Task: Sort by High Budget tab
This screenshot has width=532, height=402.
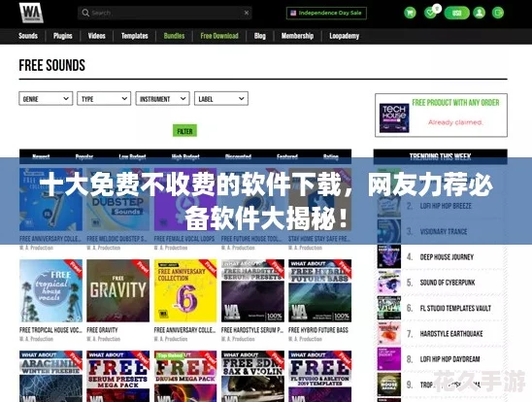Action: pos(185,156)
